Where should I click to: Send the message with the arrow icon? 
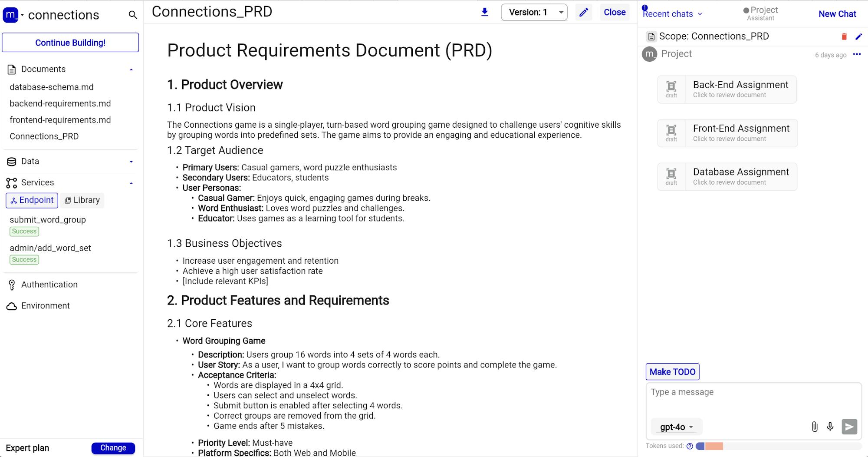pyautogui.click(x=849, y=427)
